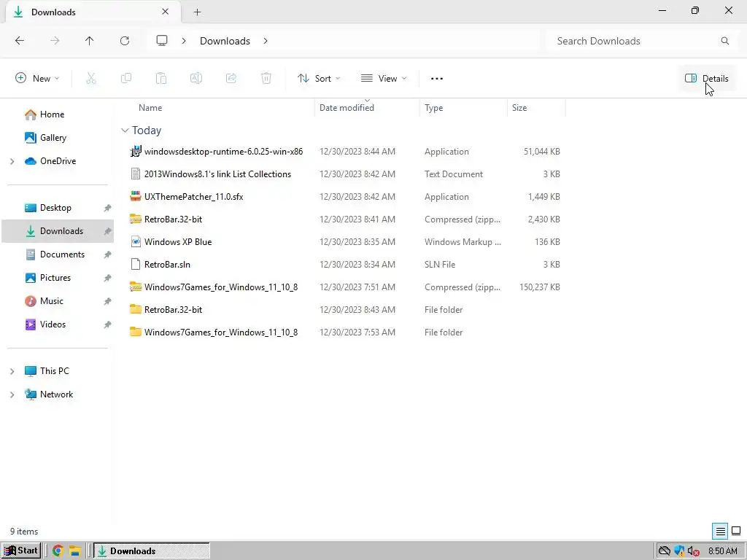Image resolution: width=747 pixels, height=560 pixels.
Task: Open the Sort dropdown
Action: pos(319,79)
